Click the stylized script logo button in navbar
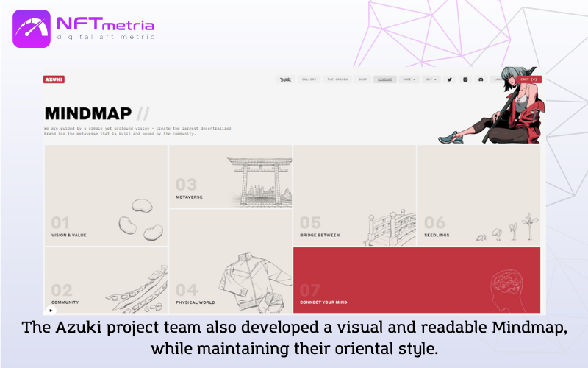This screenshot has height=368, width=588. [x=285, y=79]
